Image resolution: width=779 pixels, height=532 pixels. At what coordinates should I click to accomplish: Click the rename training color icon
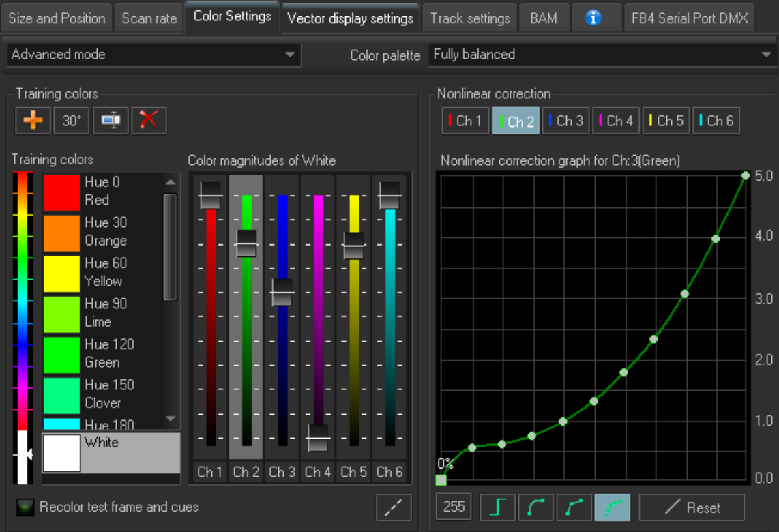[111, 121]
